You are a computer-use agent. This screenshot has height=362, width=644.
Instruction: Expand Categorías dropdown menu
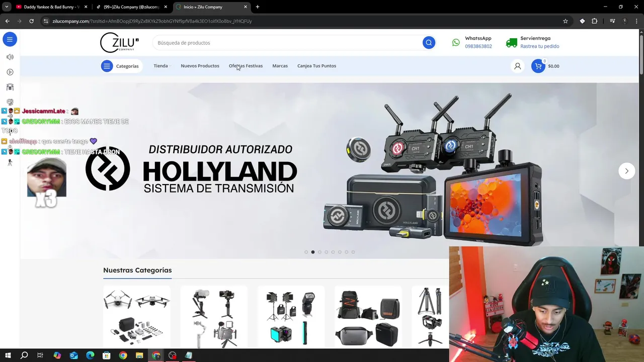click(121, 66)
